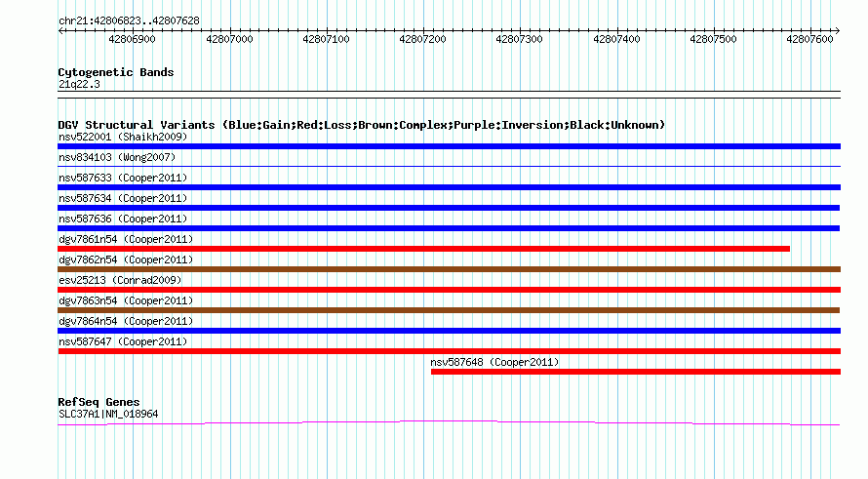Select the brown dgv7863n54 complex bar
868x479 pixels.
pos(449,310)
